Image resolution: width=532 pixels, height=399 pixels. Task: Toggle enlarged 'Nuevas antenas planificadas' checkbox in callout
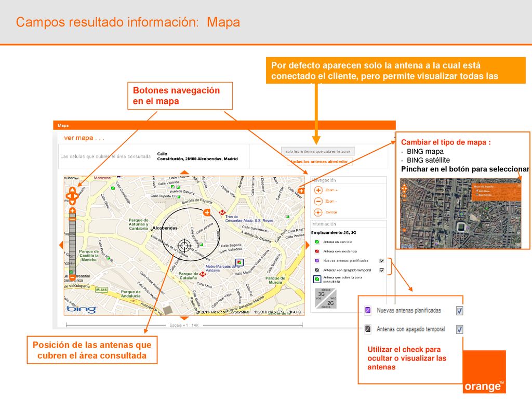pos(459,311)
